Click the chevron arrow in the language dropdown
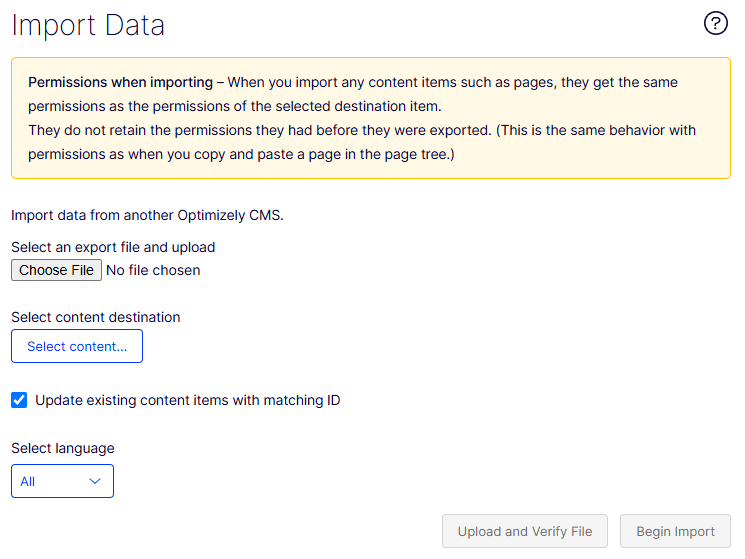This screenshot has height=559, width=745. tap(95, 481)
